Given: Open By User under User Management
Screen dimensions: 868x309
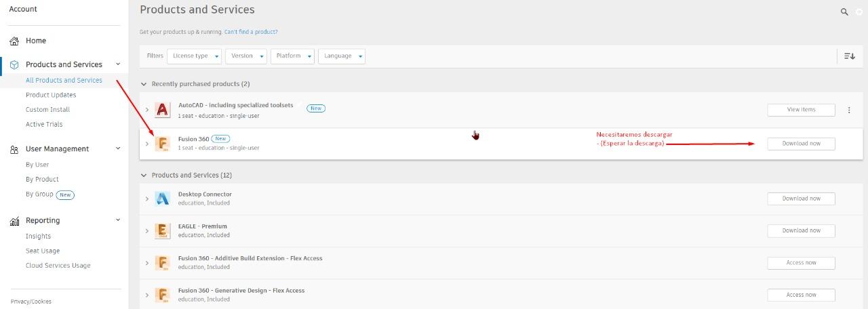Looking at the screenshot, I should (37, 165).
